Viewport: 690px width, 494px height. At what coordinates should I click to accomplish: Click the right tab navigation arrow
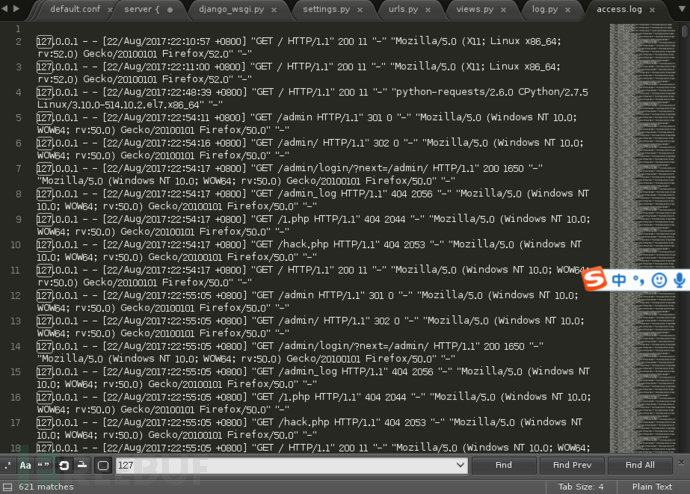point(16,8)
